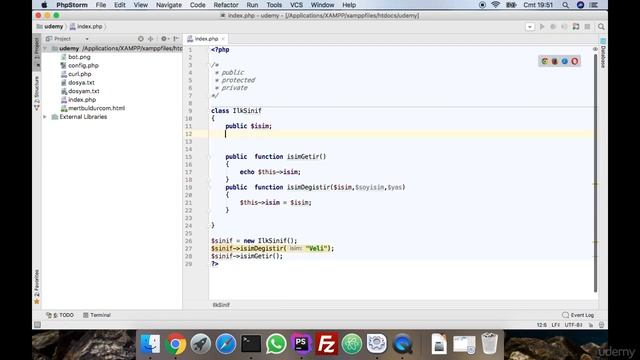Open Atom editor from the Dock
The width and height of the screenshot is (640, 360).
(351, 344)
